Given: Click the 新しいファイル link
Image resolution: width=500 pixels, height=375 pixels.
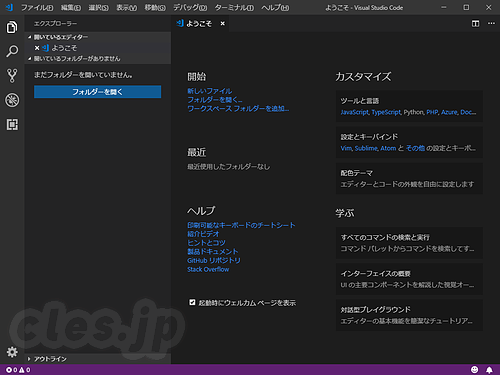Looking at the screenshot, I should [x=209, y=91].
